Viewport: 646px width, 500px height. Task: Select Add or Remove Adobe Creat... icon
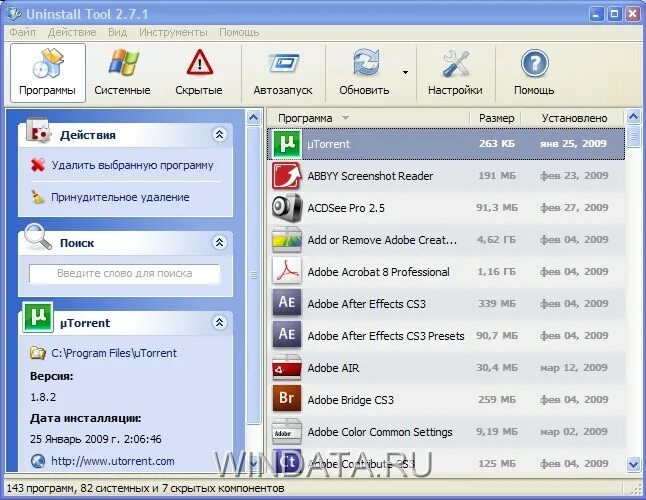pyautogui.click(x=287, y=240)
